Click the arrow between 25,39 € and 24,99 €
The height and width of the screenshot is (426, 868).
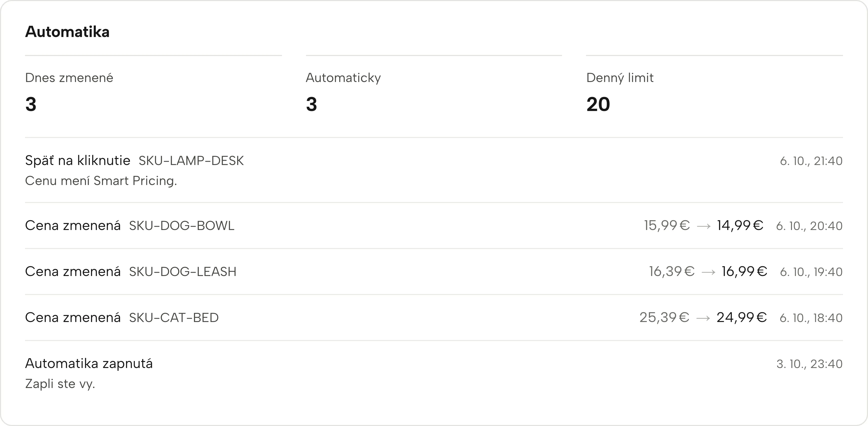(x=703, y=318)
